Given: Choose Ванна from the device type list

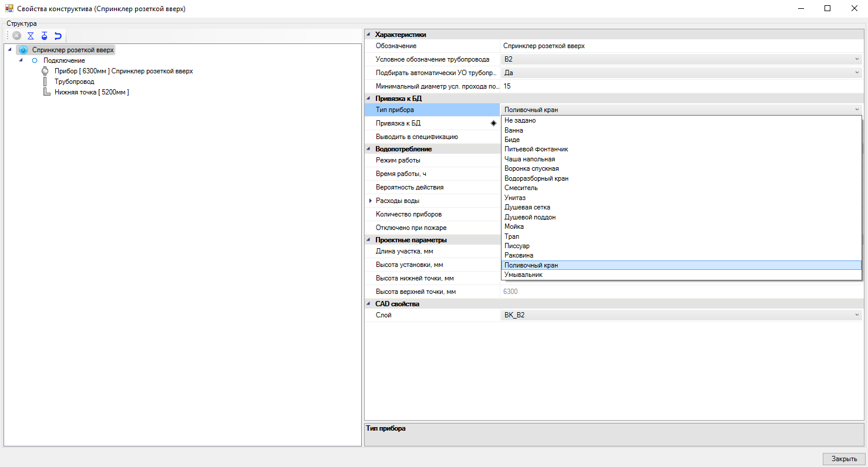Looking at the screenshot, I should tap(681, 130).
